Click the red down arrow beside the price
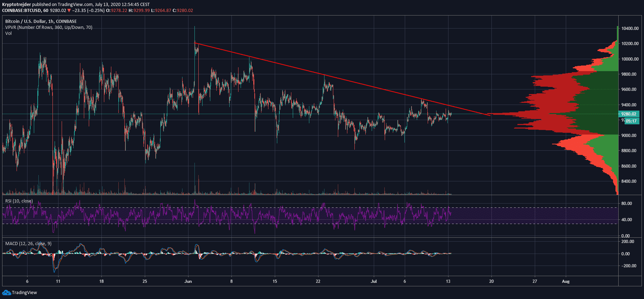Viewport: 644px width, 299px height. click(69, 11)
